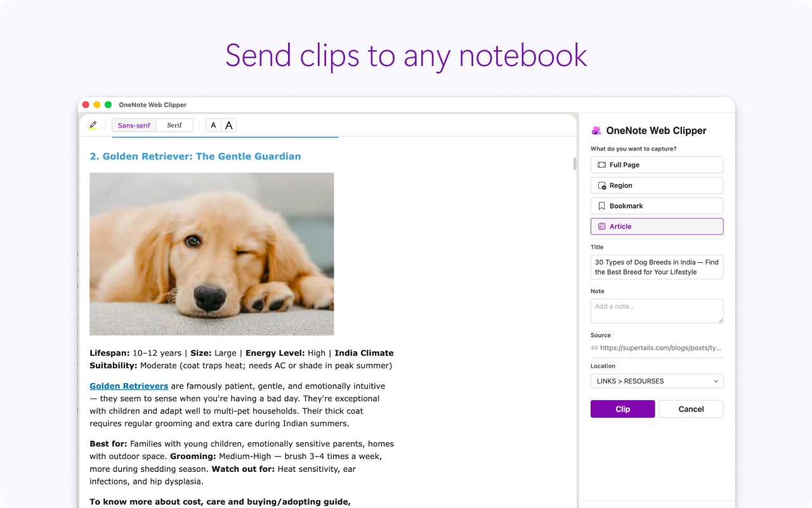Viewport: 812px width, 508px height.
Task: Maximize window with green button
Action: 108,105
